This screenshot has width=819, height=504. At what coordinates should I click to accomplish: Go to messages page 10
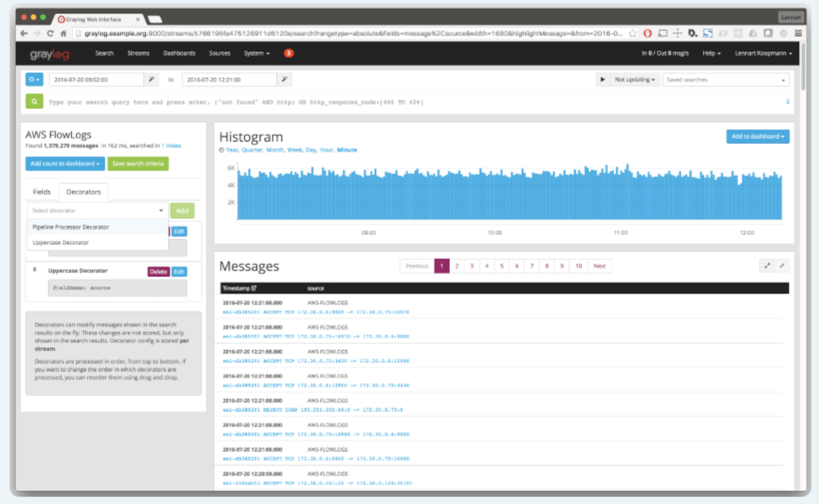tap(579, 266)
